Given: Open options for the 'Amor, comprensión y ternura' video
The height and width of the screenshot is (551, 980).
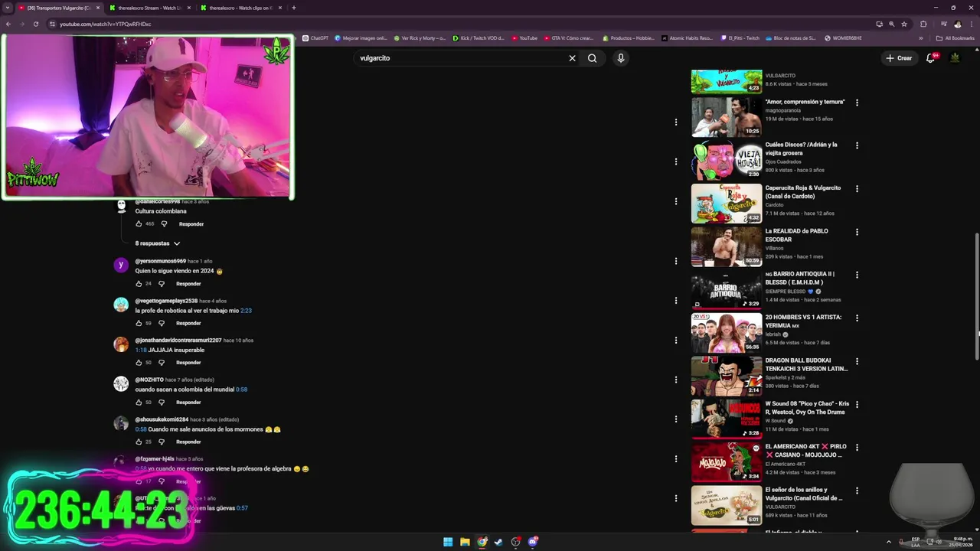Looking at the screenshot, I should (x=857, y=103).
